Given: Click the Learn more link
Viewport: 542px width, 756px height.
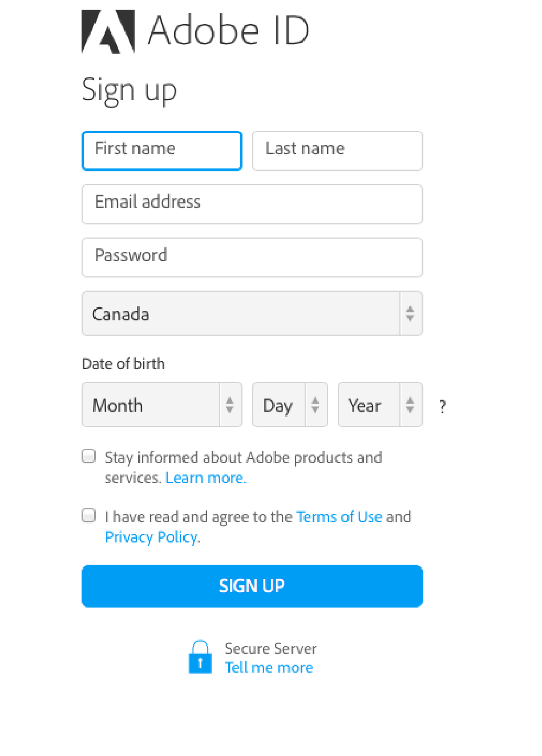Looking at the screenshot, I should point(206,478).
